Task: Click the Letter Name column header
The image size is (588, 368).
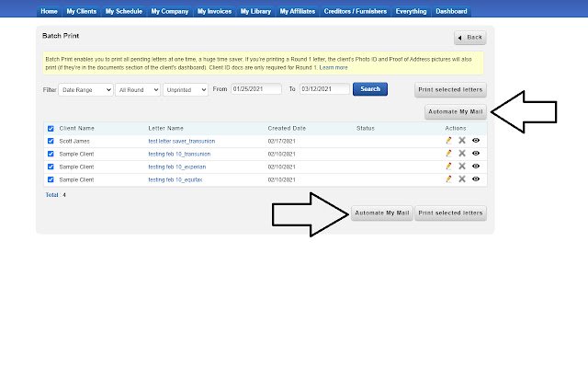Action: click(x=165, y=129)
